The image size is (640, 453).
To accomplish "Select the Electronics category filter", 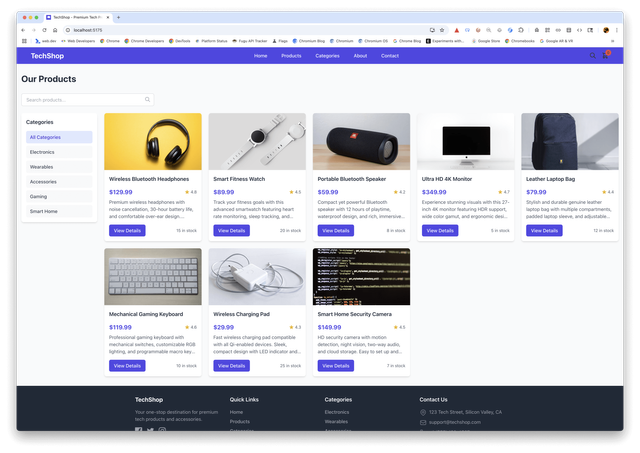I will coord(59,152).
